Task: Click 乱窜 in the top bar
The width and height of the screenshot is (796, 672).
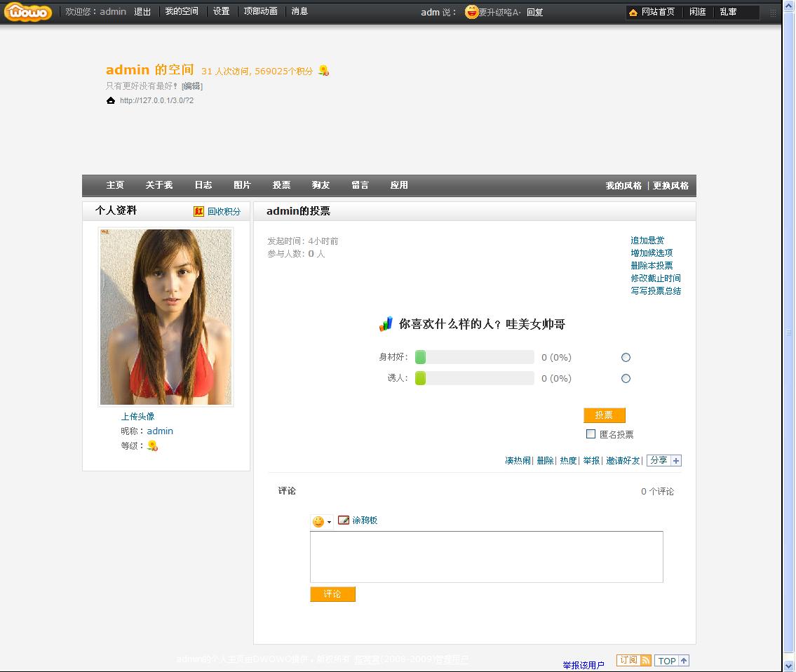Action: pyautogui.click(x=728, y=12)
